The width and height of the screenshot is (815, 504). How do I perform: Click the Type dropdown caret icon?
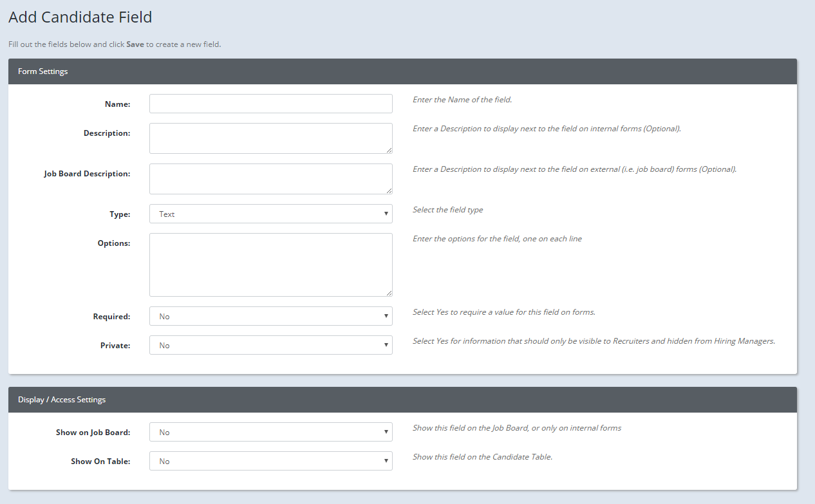(x=386, y=213)
